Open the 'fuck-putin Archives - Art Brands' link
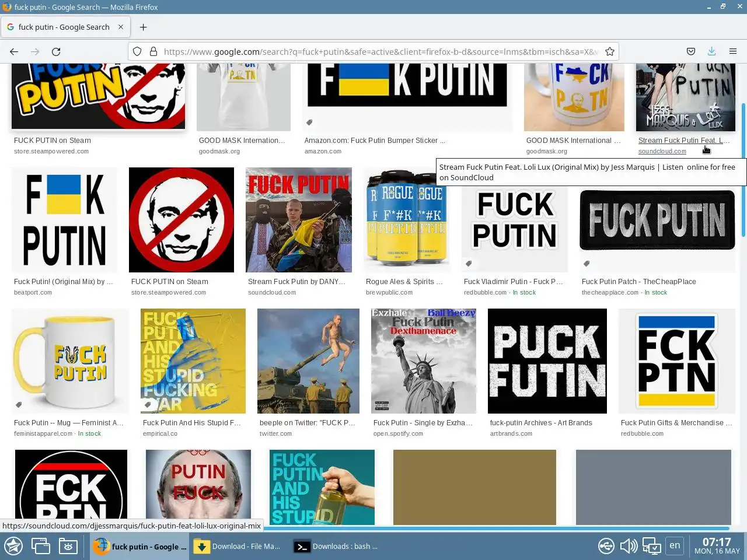Screen dimensions: 747x560 tap(541, 422)
